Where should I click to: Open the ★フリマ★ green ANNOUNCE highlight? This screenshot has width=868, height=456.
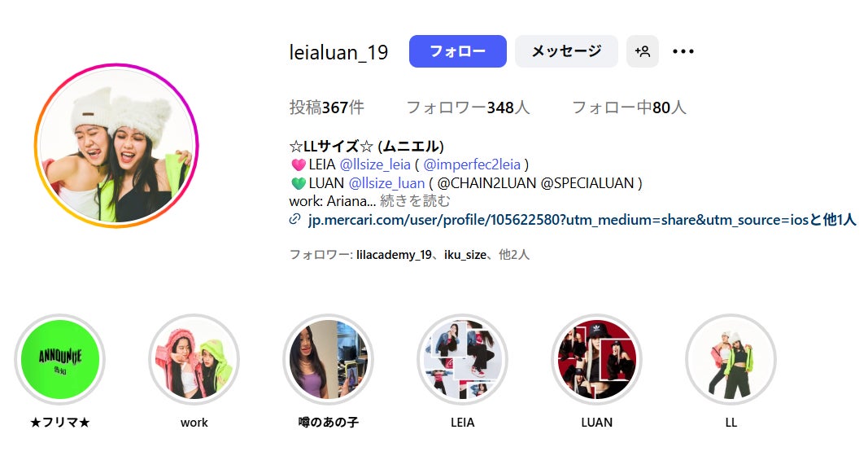point(59,359)
